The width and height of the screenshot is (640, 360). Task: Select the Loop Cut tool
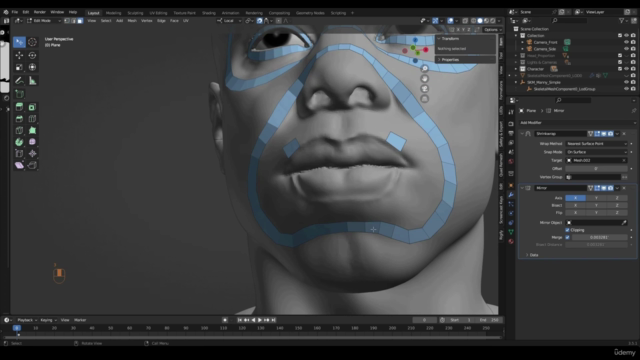(x=32, y=119)
